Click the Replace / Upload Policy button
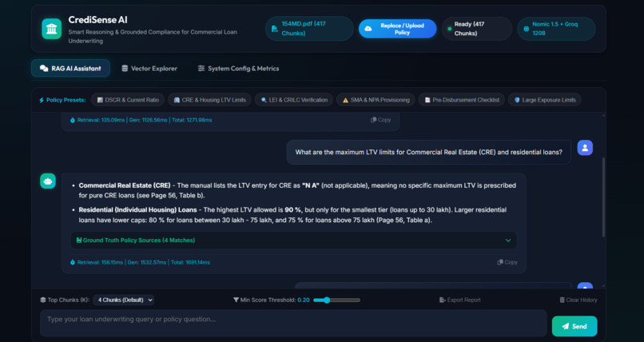The image size is (644, 342). (397, 29)
